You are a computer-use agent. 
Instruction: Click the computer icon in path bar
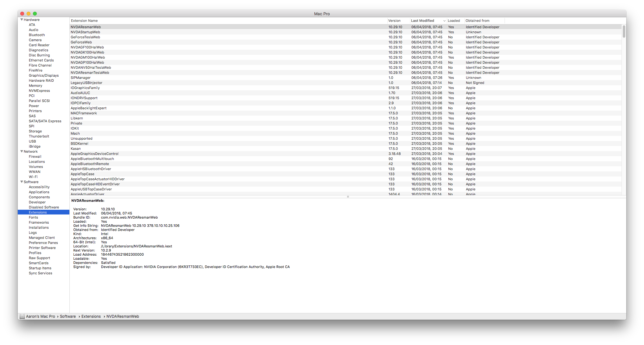click(x=22, y=316)
